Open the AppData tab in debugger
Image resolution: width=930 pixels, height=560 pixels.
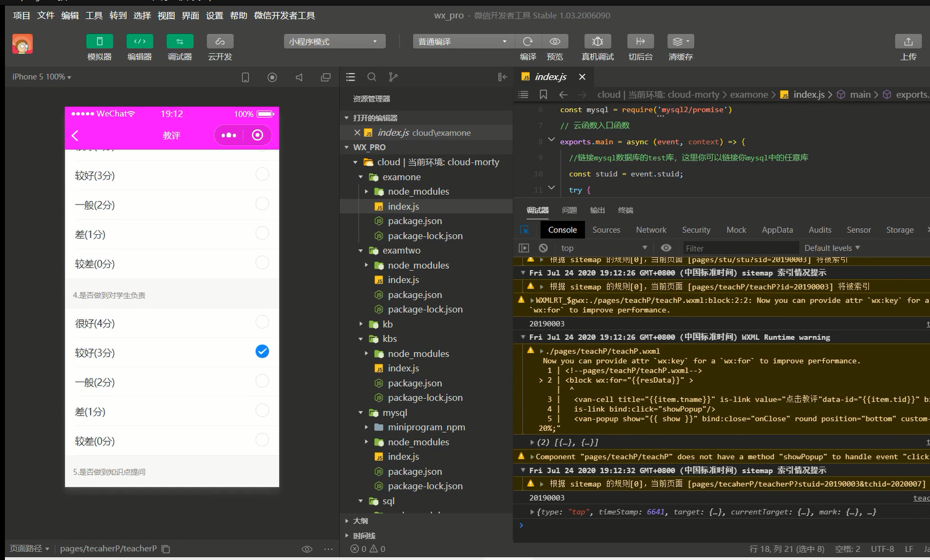(777, 230)
